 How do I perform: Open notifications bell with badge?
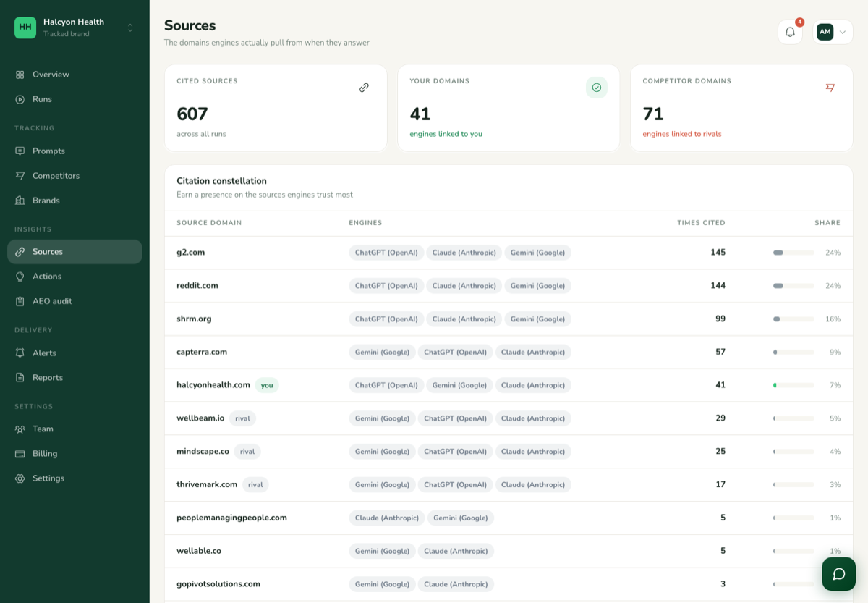(790, 32)
